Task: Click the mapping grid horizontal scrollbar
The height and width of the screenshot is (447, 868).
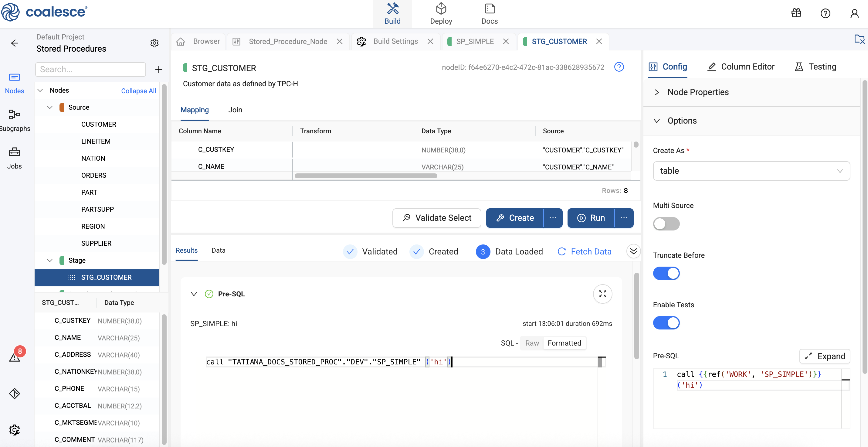Action: [x=366, y=176]
